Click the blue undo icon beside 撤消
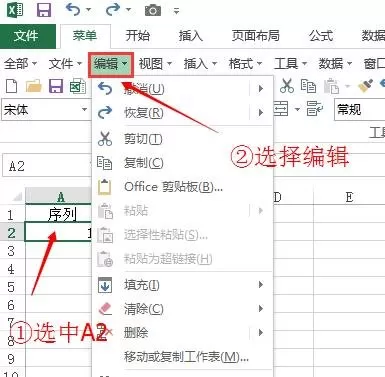Viewport: 385px width, 377px height. click(105, 88)
